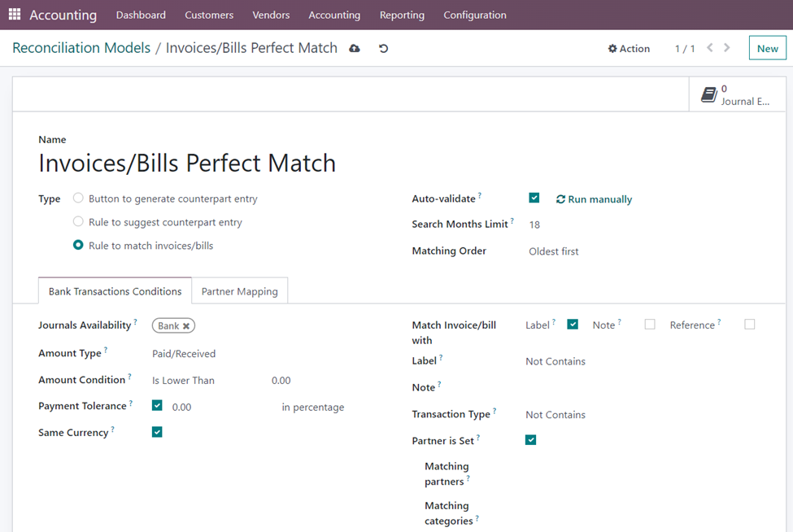This screenshot has height=532, width=793.
Task: Uncheck the Auto-validate checkbox
Action: (x=534, y=198)
